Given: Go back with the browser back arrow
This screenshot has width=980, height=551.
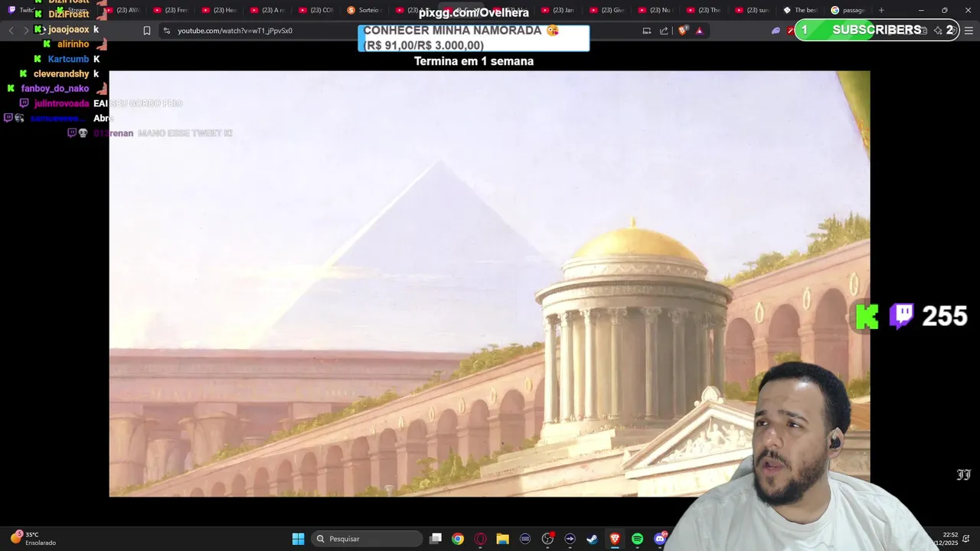Looking at the screenshot, I should [11, 31].
